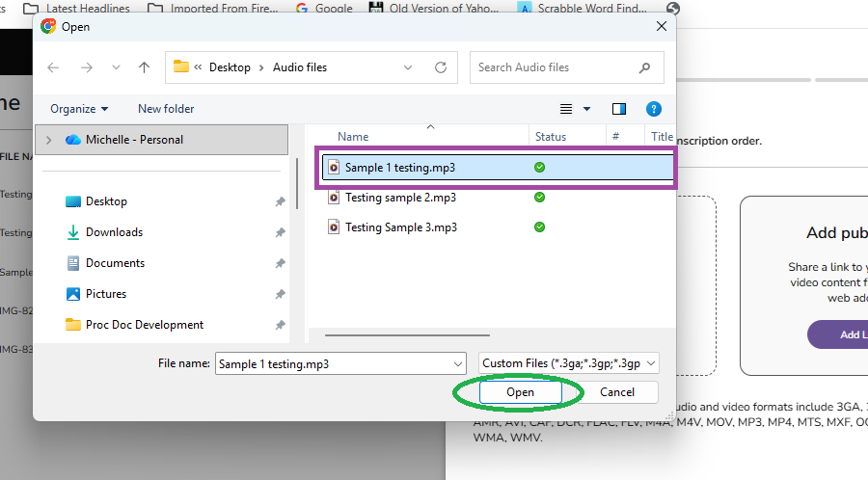Sort by the Title column header
This screenshot has height=480, width=868.
pos(660,137)
